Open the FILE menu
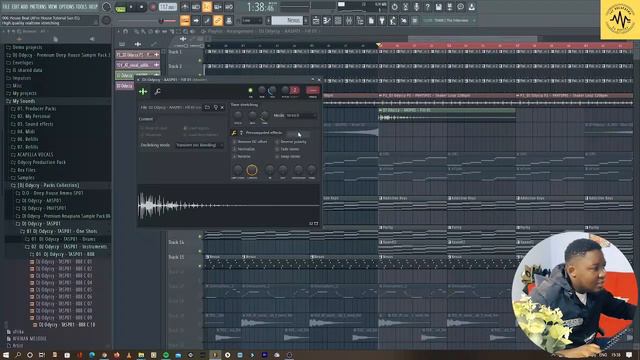 coord(6,7)
